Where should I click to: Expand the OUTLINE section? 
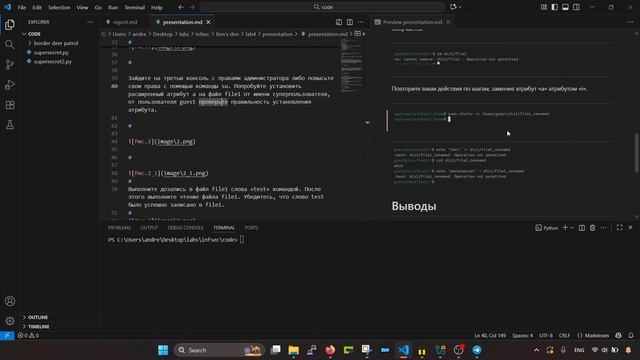click(38, 317)
